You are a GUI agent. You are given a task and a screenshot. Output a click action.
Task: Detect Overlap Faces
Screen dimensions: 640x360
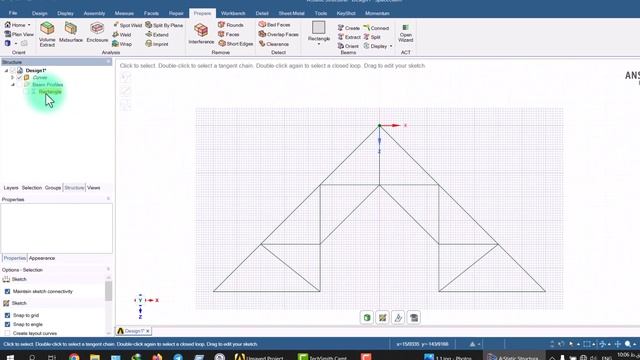click(x=278, y=35)
